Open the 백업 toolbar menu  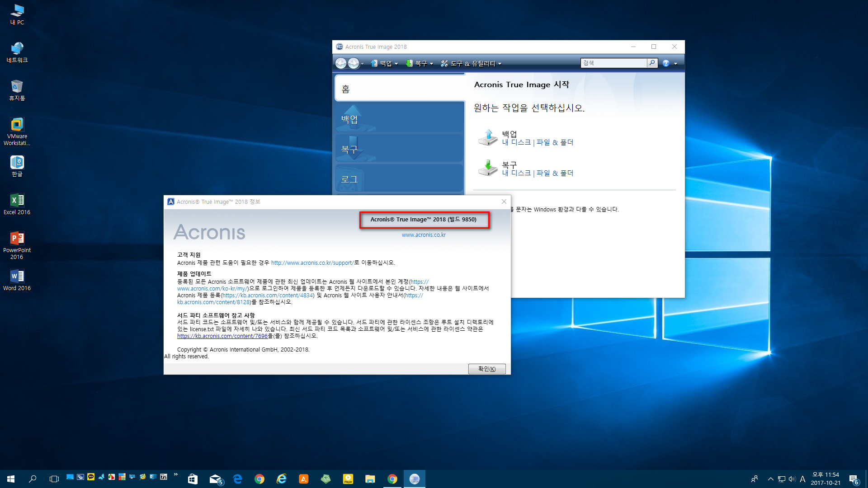point(385,64)
